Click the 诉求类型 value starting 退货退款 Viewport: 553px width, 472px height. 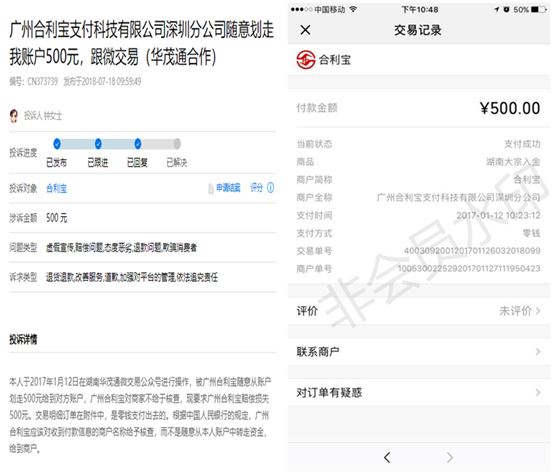tap(132, 277)
